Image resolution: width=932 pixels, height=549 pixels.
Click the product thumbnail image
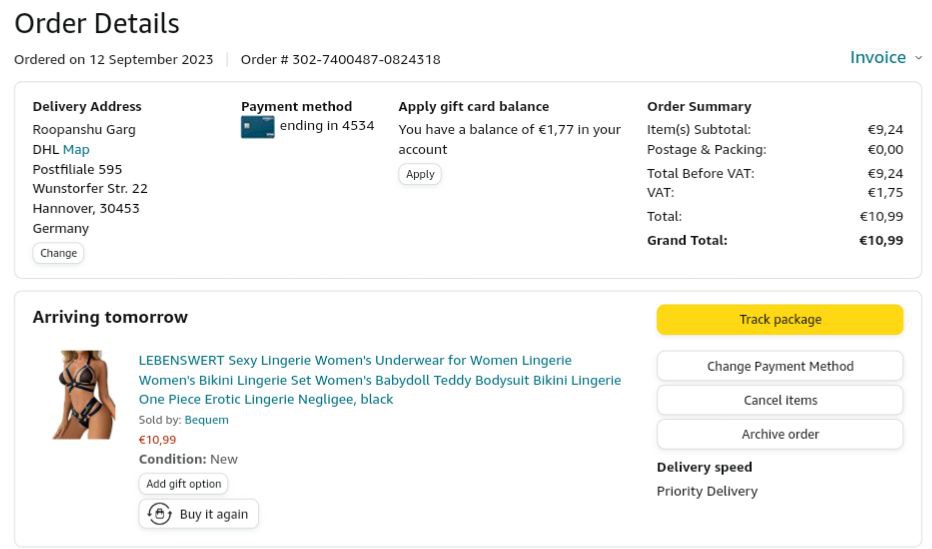(84, 395)
